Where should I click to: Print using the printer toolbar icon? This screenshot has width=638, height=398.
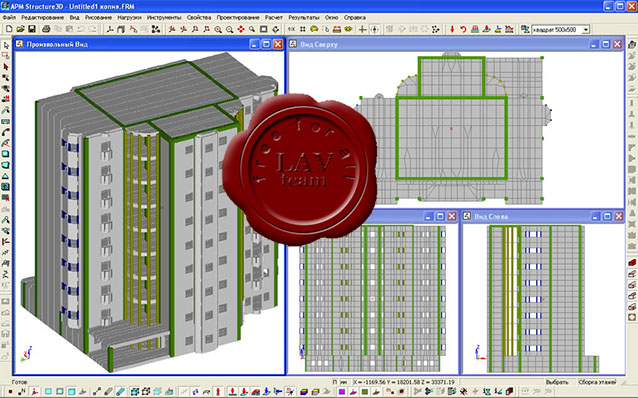pyautogui.click(x=46, y=29)
